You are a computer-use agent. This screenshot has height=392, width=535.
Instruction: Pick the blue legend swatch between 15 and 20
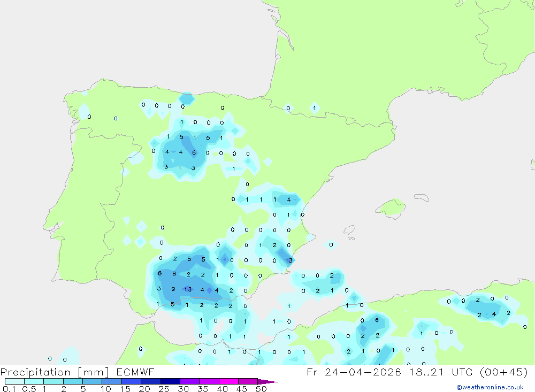(131, 381)
